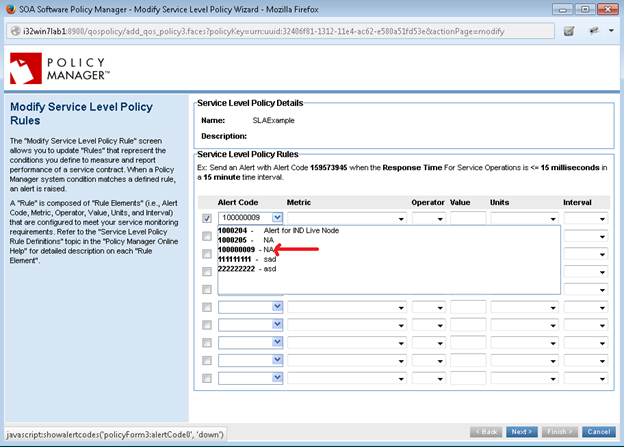Open the alert code arrow in the last rule row
The height and width of the screenshot is (447, 624).
click(x=277, y=377)
